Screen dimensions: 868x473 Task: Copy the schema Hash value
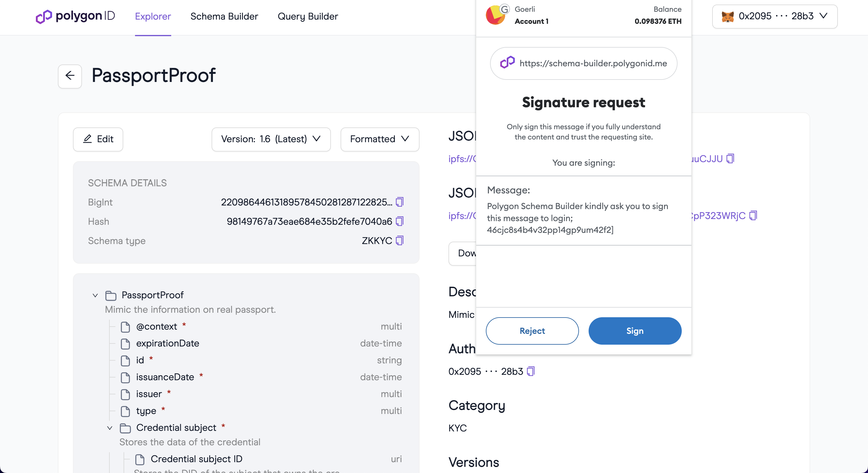tap(399, 221)
